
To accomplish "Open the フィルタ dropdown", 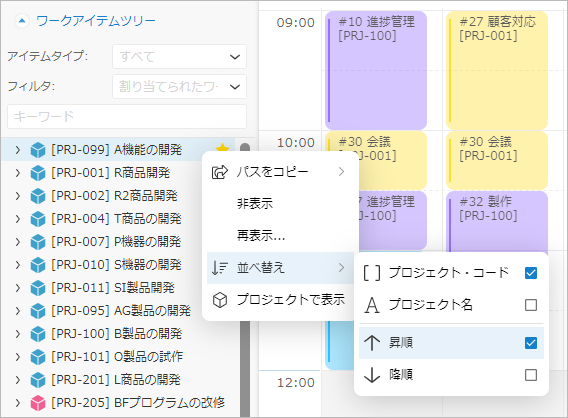I will pos(179,87).
